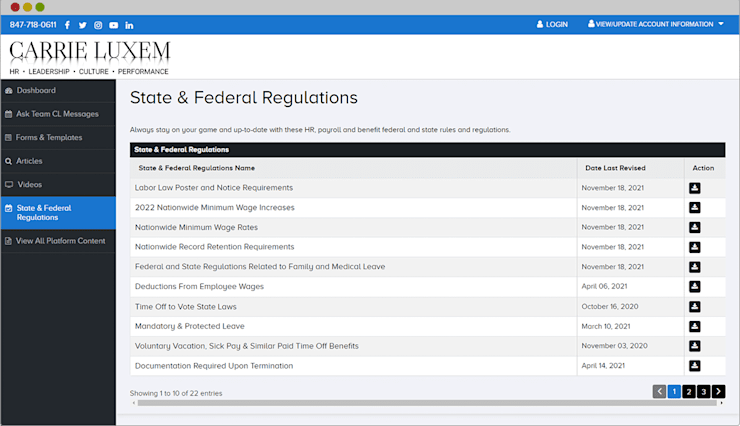Go to Articles in sidebar
This screenshot has width=740, height=426.
(58, 161)
